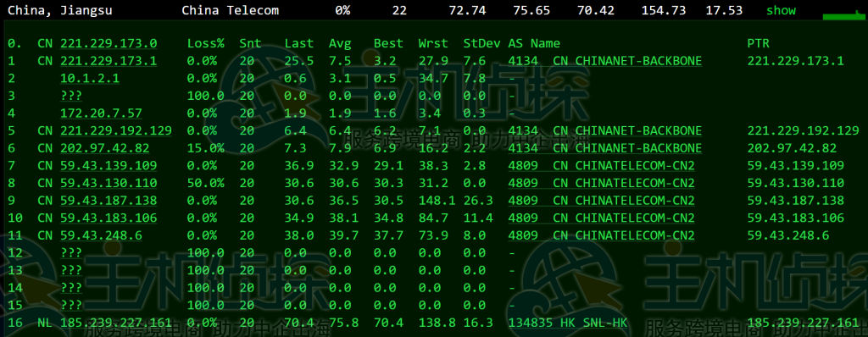This screenshot has width=868, height=337.
Task: Open the 221.229.192.129 hop link
Action: (x=115, y=131)
